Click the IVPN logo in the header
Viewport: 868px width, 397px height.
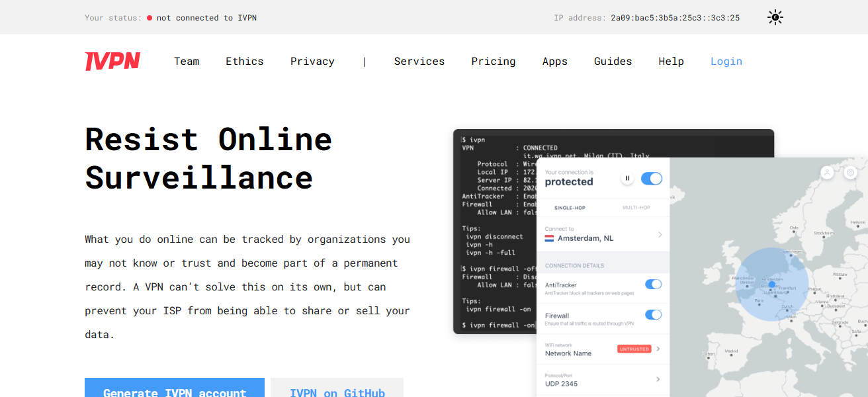[x=112, y=62]
